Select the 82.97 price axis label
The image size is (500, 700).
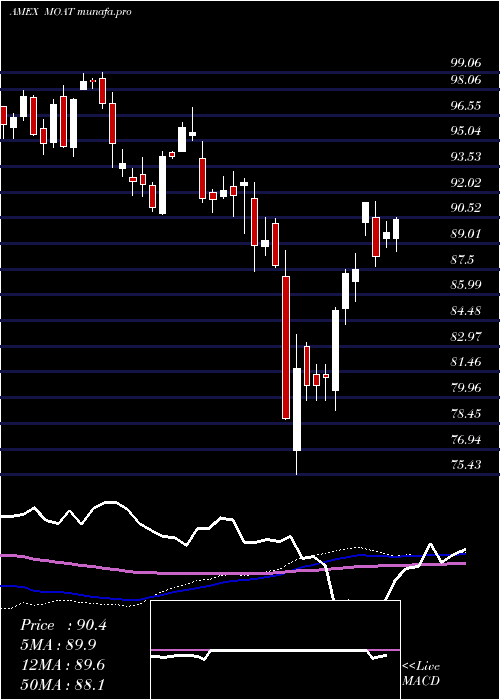466,337
